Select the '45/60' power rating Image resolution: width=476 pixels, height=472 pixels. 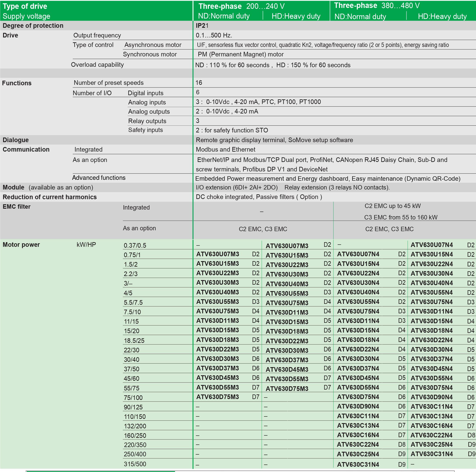point(132,379)
